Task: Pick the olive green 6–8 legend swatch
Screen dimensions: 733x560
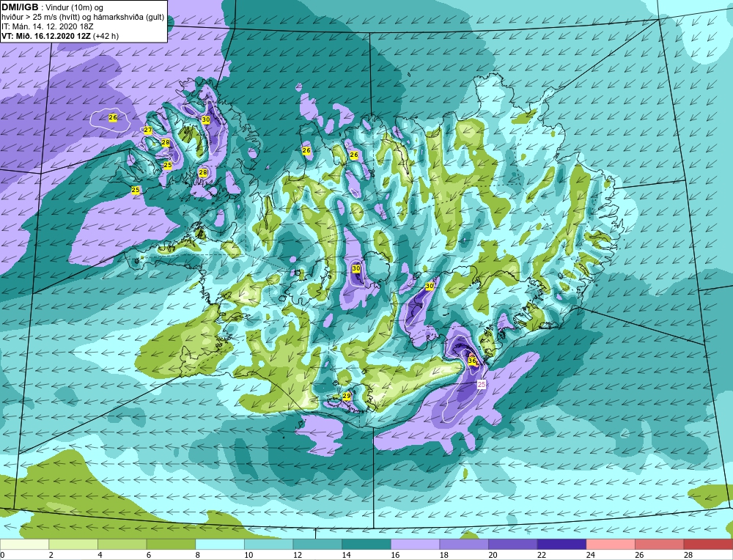Action: click(x=171, y=544)
